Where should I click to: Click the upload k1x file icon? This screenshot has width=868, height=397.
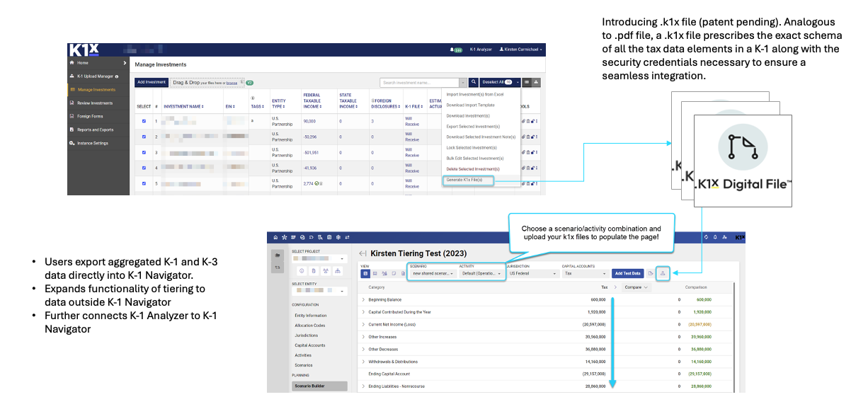pos(663,273)
